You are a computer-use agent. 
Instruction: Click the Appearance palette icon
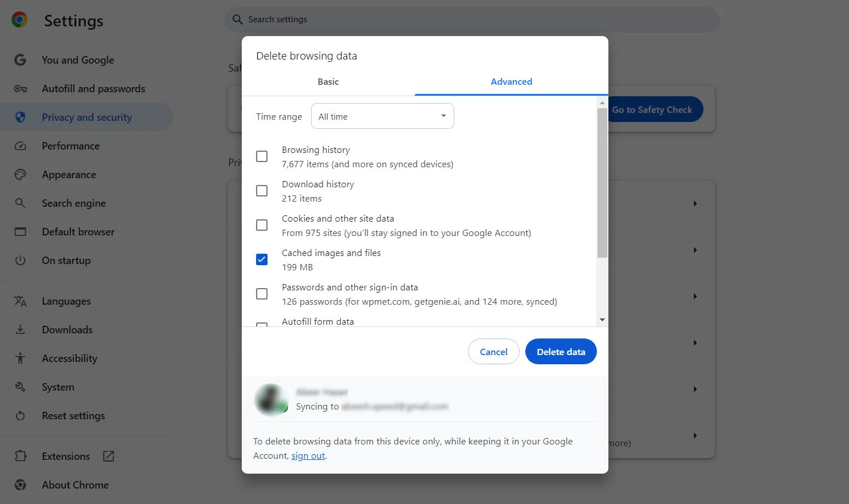pyautogui.click(x=21, y=175)
